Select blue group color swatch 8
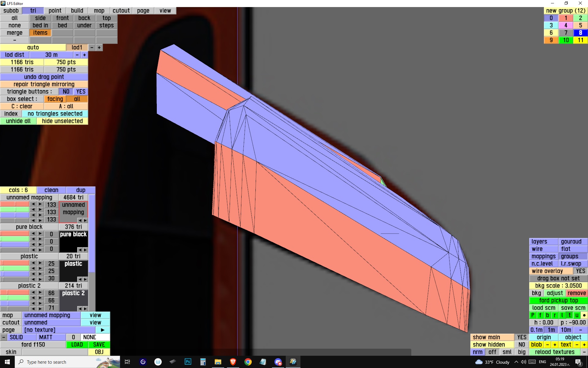 click(580, 33)
